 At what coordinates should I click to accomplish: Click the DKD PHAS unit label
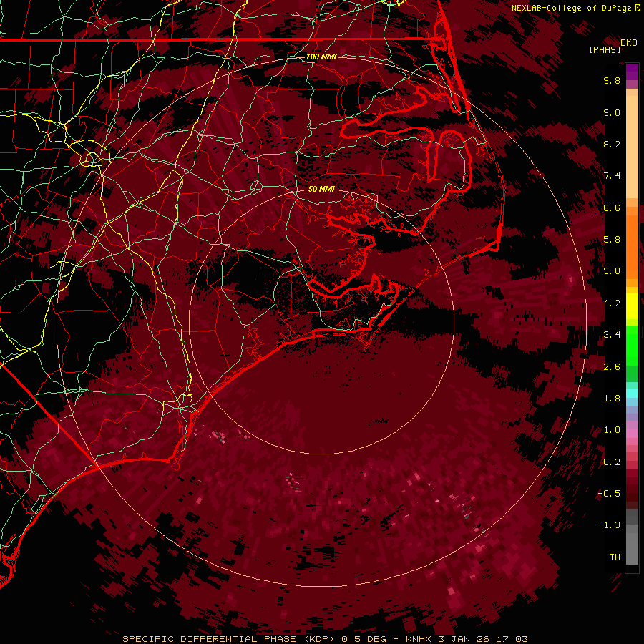(613, 46)
